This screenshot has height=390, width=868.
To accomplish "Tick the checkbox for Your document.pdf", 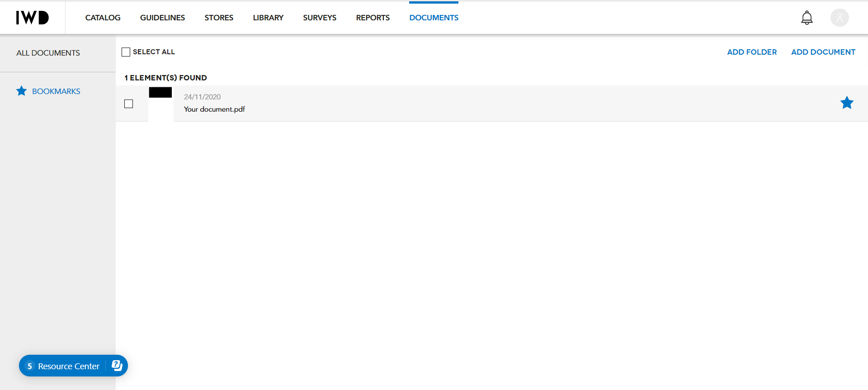I will click(x=129, y=104).
